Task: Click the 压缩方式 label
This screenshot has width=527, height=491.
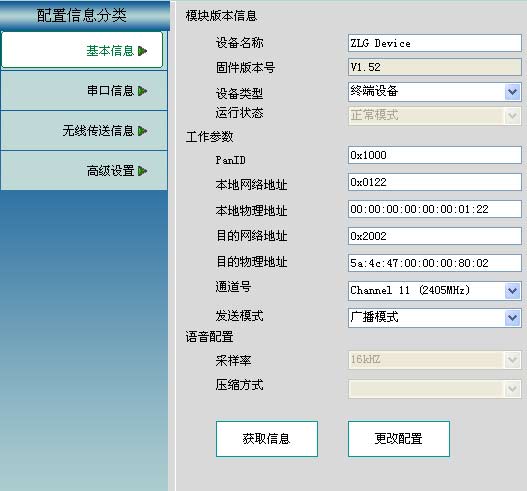Action: coord(240,385)
